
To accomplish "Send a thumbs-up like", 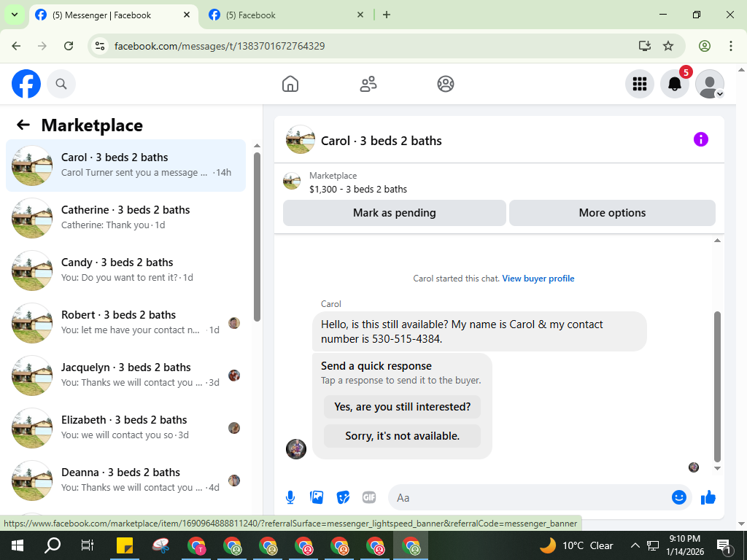I will [708, 497].
